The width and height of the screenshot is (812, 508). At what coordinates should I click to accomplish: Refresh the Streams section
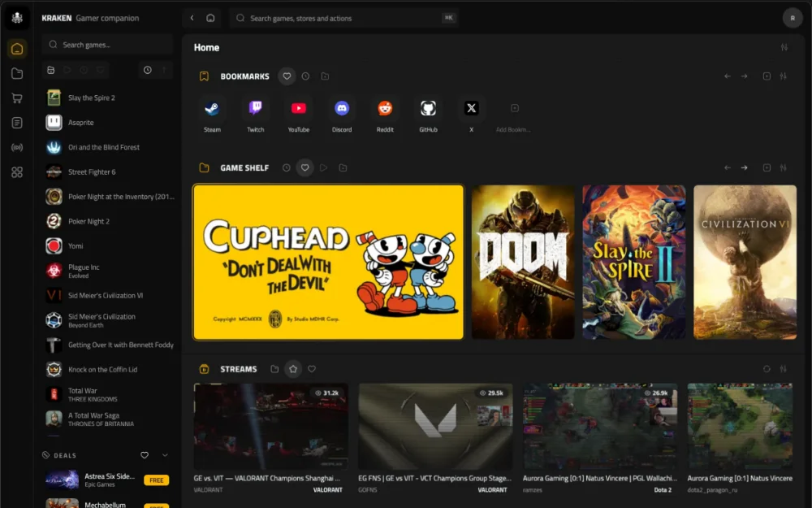(x=767, y=369)
